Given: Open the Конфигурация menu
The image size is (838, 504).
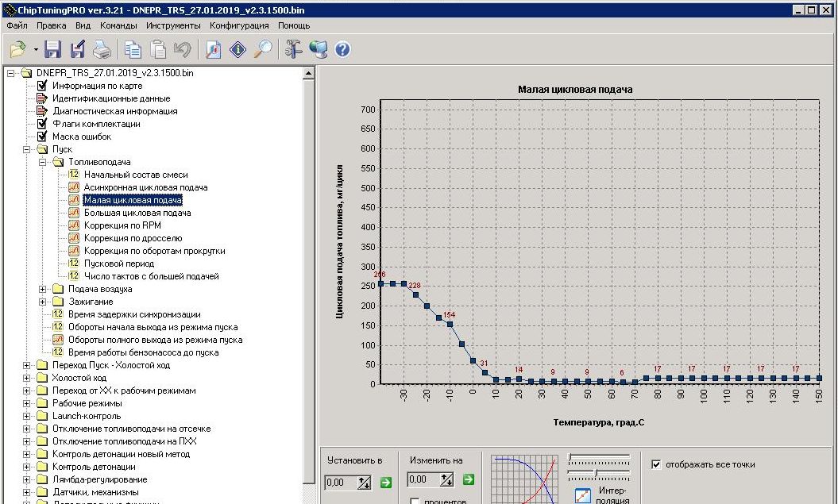Looking at the screenshot, I should (x=239, y=25).
